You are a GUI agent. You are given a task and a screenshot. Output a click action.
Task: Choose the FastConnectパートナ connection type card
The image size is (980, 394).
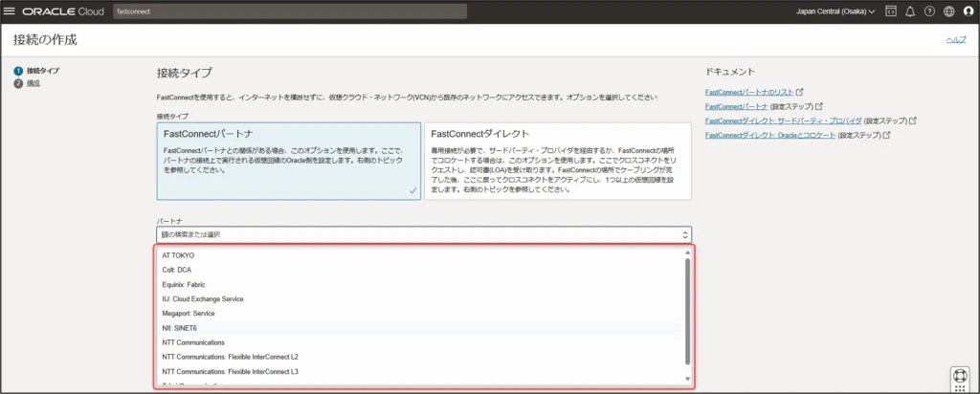(289, 161)
